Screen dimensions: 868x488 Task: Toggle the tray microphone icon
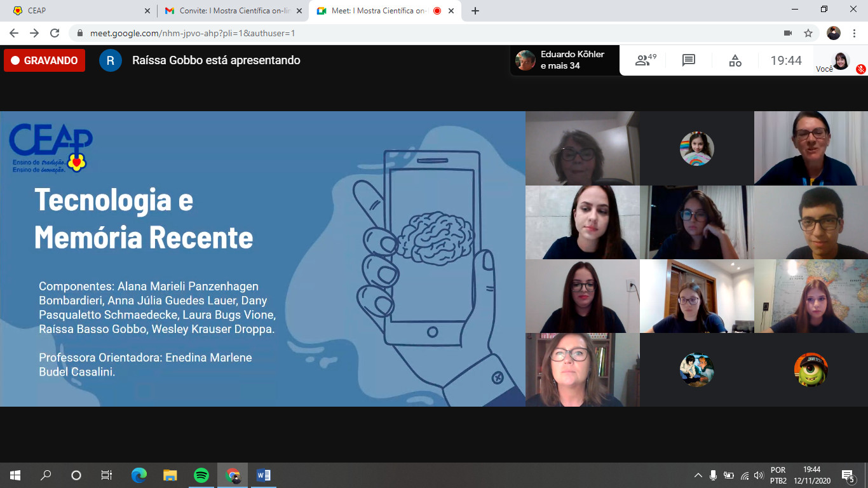713,475
